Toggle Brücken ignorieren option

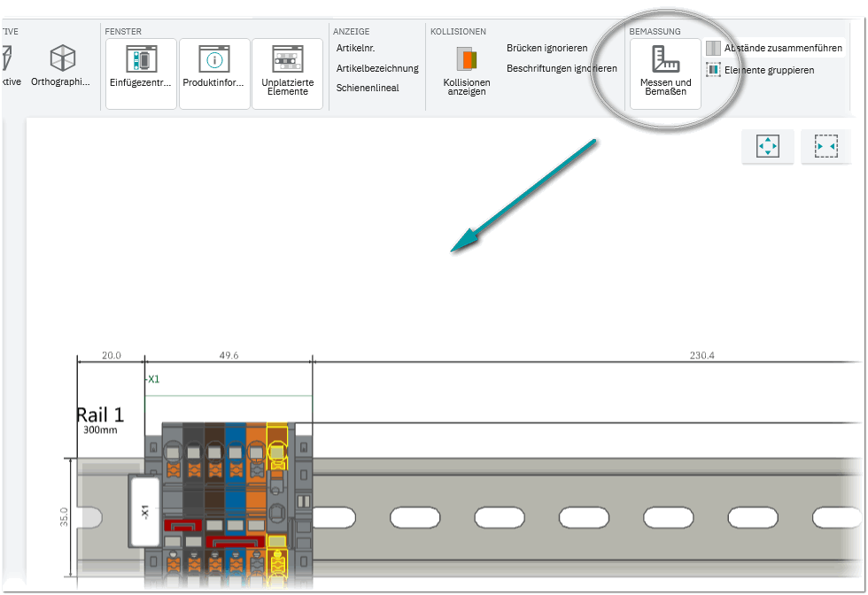(547, 48)
